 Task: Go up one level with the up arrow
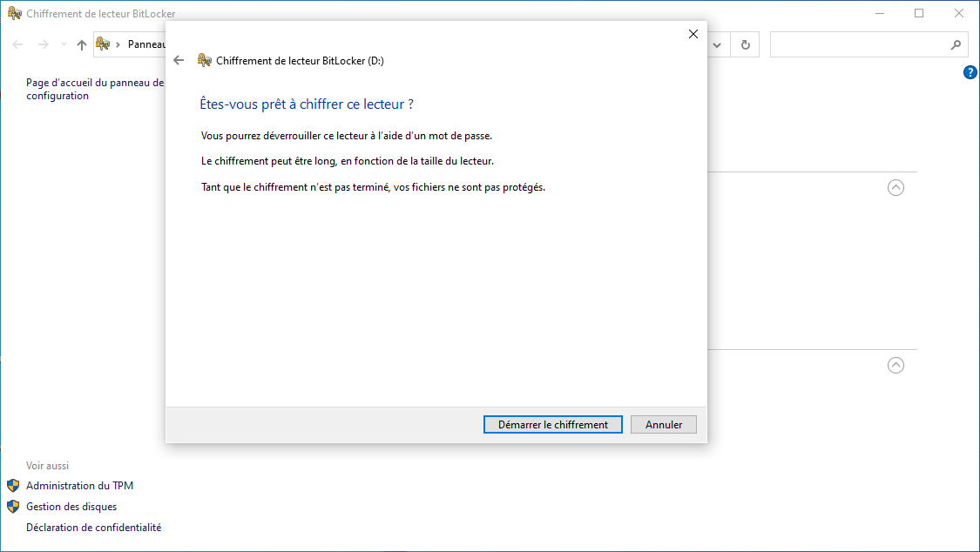[x=82, y=44]
